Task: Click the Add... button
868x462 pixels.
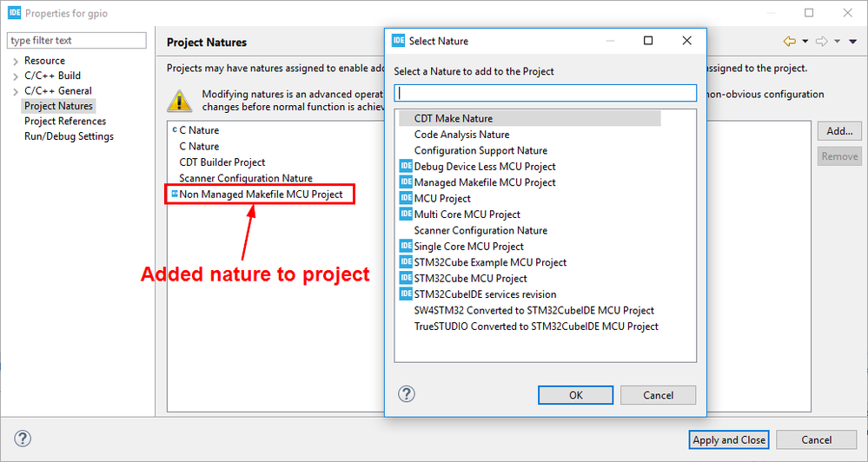Action: (839, 131)
